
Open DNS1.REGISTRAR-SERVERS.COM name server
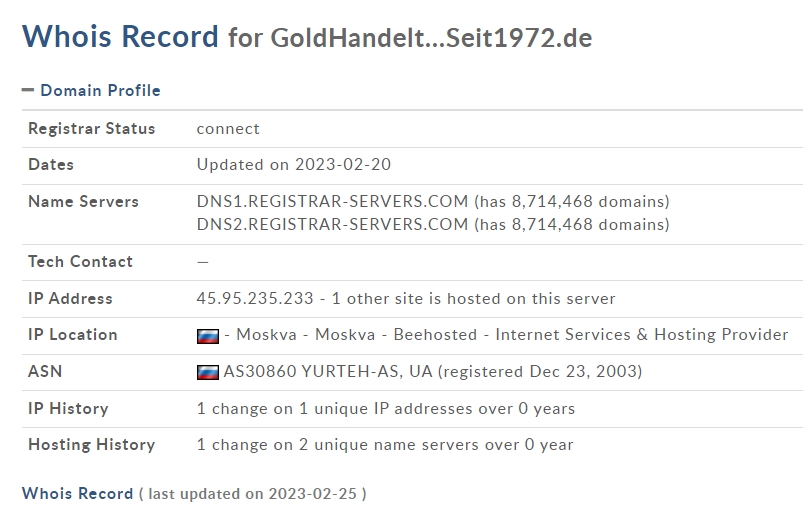point(332,201)
